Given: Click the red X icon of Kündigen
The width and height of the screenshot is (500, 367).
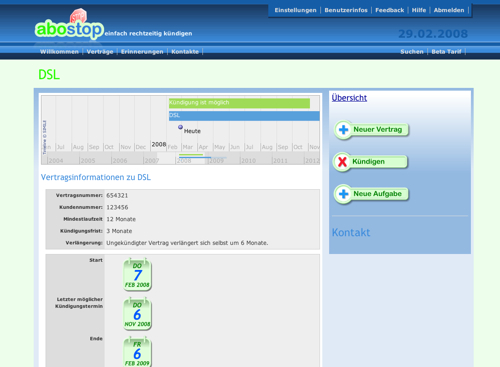Looking at the screenshot, I should [x=342, y=162].
